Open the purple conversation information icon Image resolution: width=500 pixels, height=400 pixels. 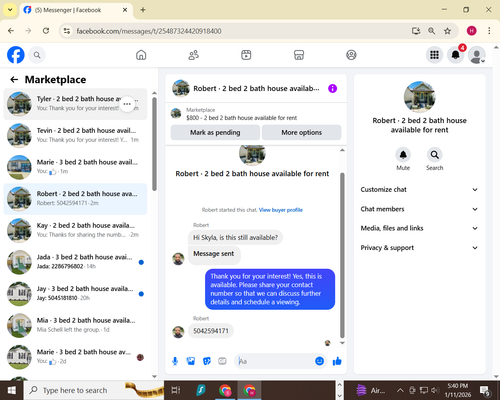click(332, 88)
